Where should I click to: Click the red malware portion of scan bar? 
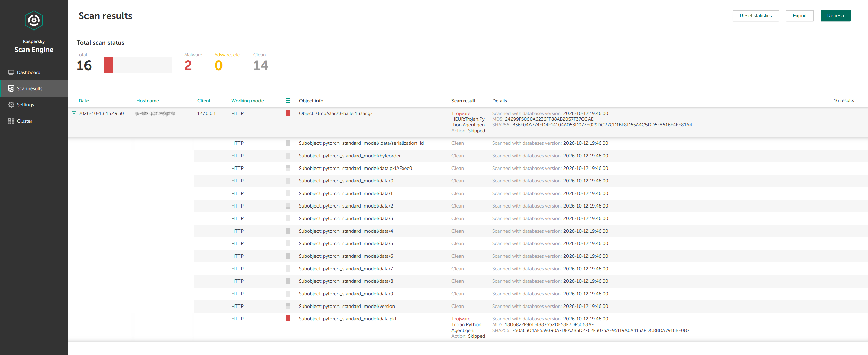point(108,65)
